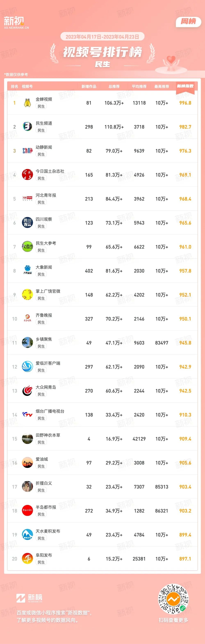
Task: Open the 今日国土杂志社 account name
Action: tap(50, 171)
